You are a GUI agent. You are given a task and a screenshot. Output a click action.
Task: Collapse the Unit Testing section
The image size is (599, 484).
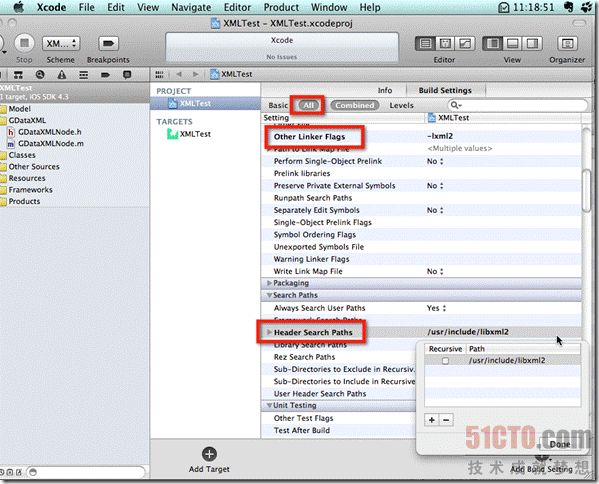coord(269,405)
